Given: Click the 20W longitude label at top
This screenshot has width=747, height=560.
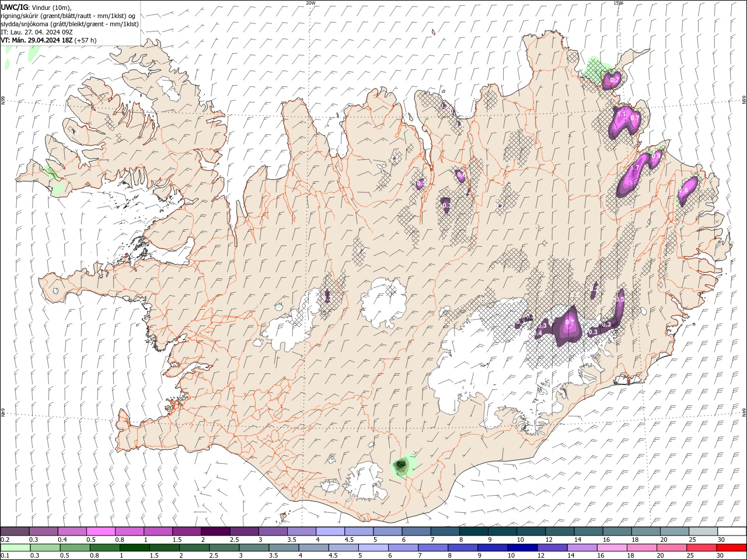Looking at the screenshot, I should [310, 3].
